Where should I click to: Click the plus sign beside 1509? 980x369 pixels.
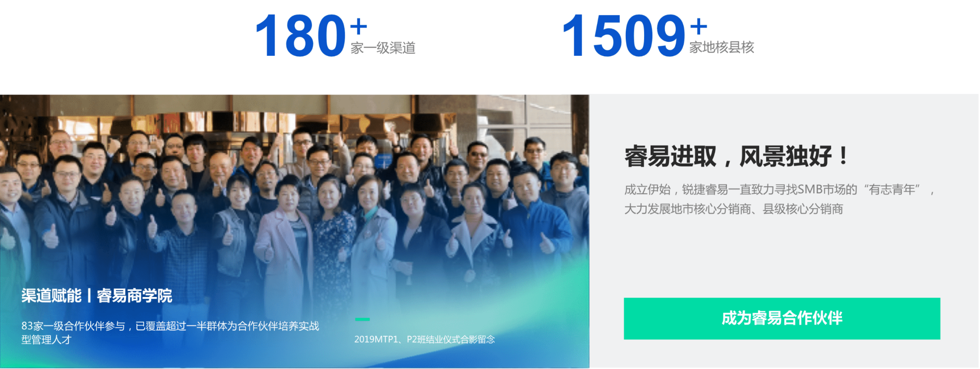point(699,26)
